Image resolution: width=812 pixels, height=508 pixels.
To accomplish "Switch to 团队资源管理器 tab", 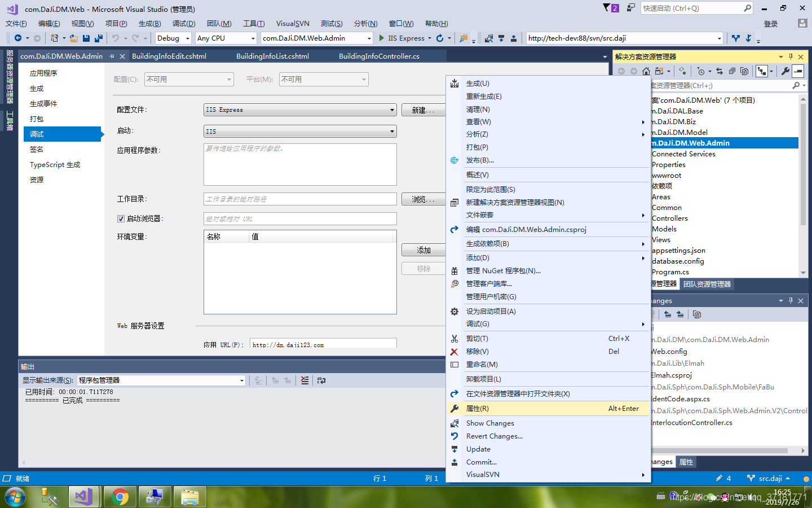I will tap(707, 284).
